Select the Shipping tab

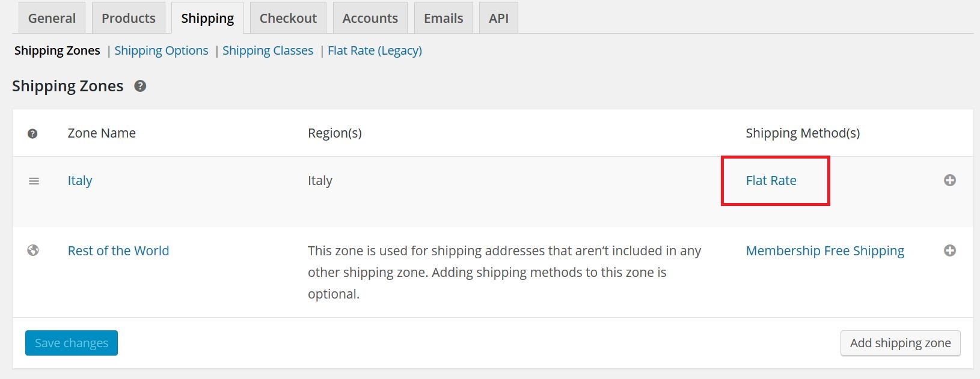click(x=207, y=18)
